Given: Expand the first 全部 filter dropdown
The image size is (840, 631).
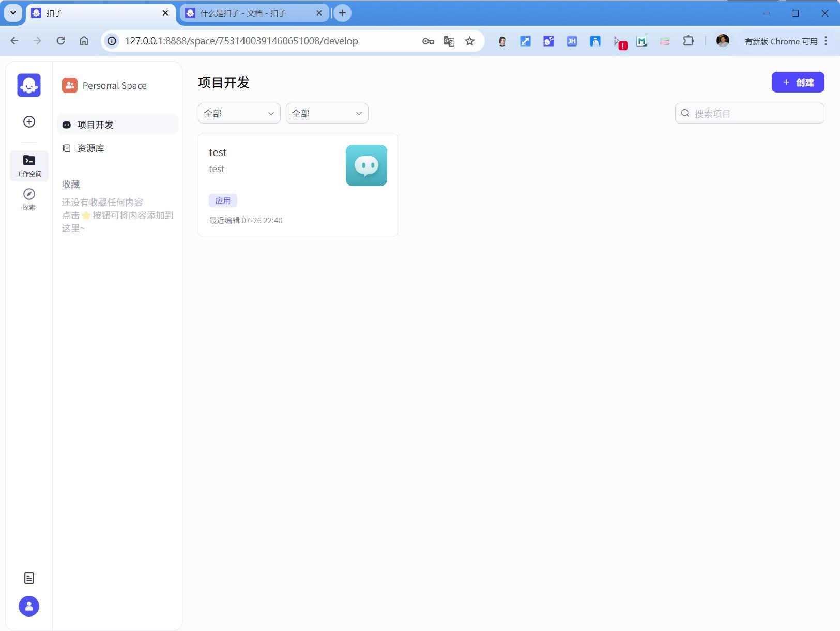Looking at the screenshot, I should click(239, 113).
